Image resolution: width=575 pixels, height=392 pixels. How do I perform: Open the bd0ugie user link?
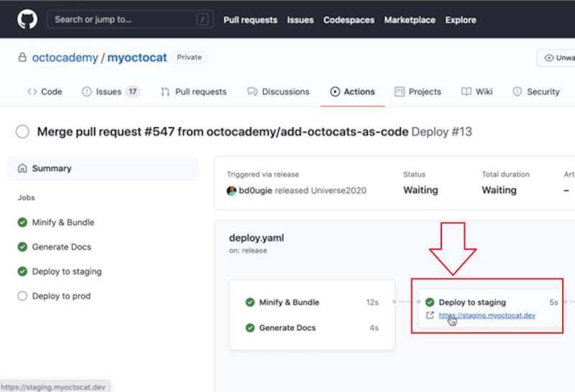(256, 190)
